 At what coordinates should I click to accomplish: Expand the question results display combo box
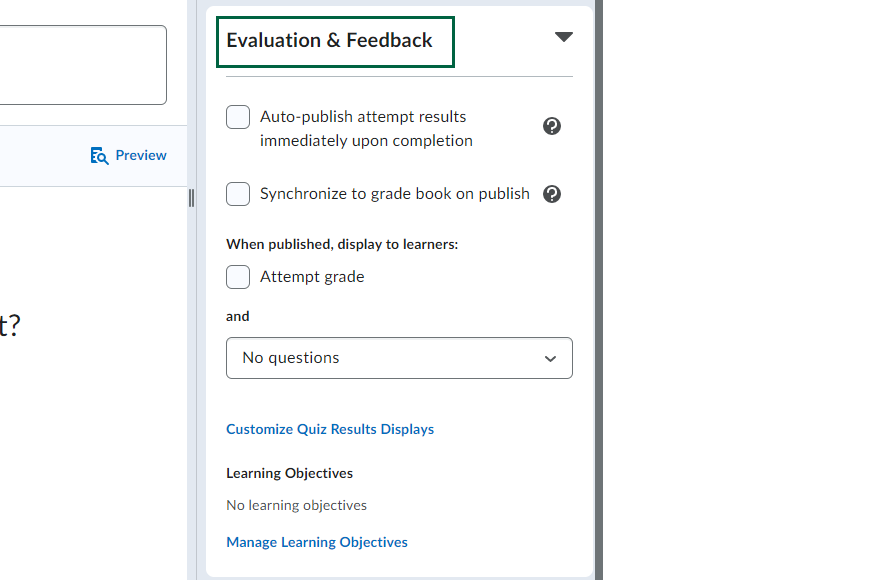[399, 358]
